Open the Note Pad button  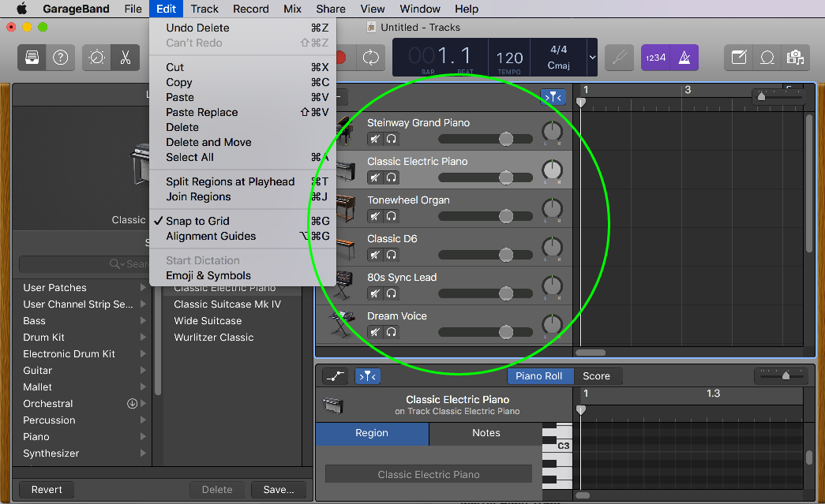coord(739,58)
